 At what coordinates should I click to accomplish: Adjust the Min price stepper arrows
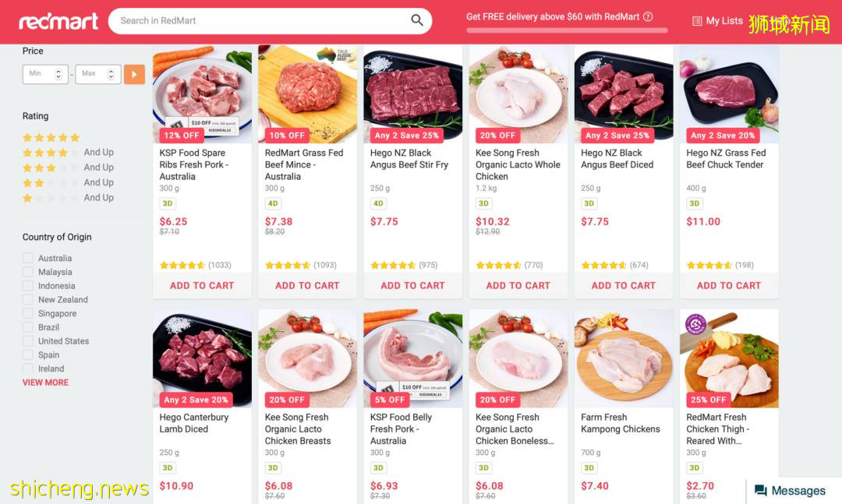point(58,74)
